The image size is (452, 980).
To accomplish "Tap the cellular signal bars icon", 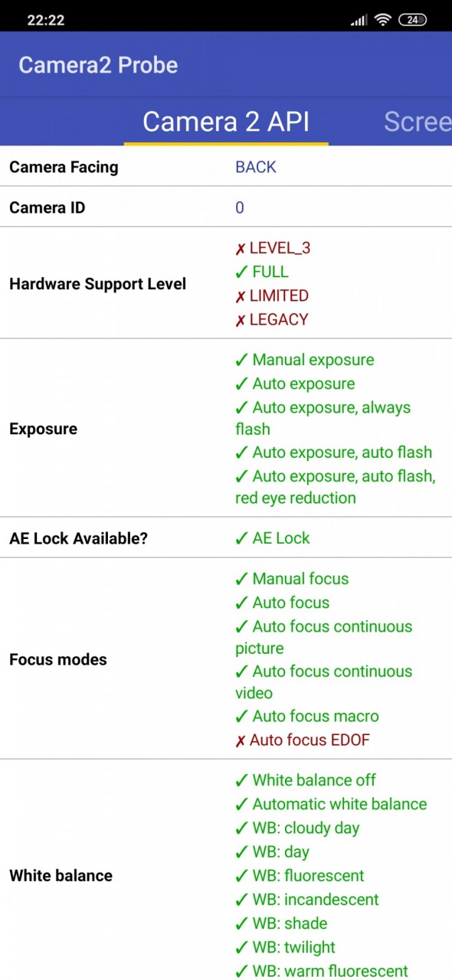I will (359, 21).
